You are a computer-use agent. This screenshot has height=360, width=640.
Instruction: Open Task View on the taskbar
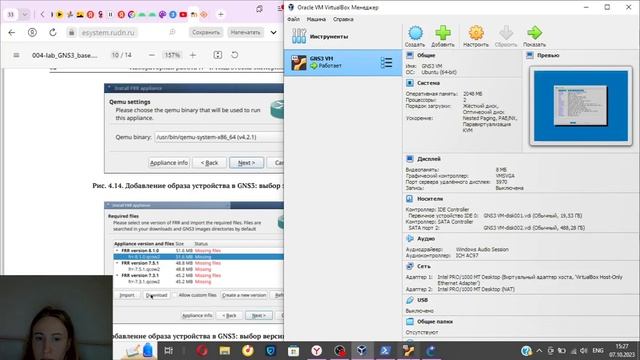click(x=168, y=350)
